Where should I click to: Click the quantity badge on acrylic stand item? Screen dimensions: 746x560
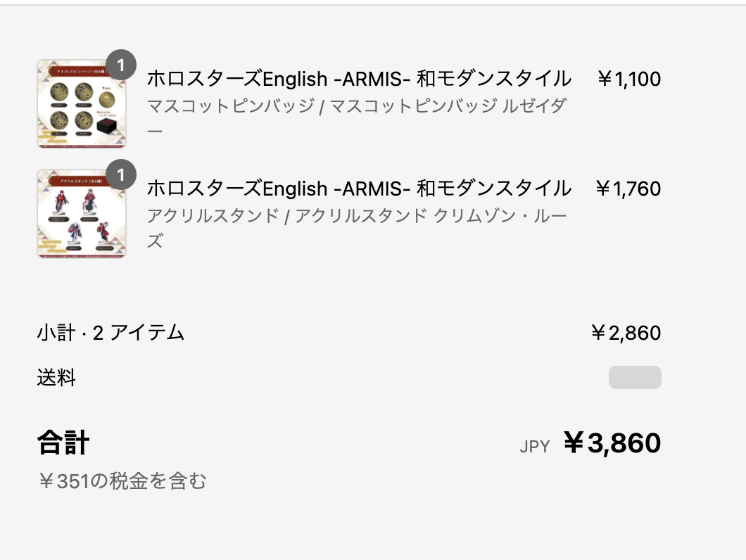pos(121,174)
